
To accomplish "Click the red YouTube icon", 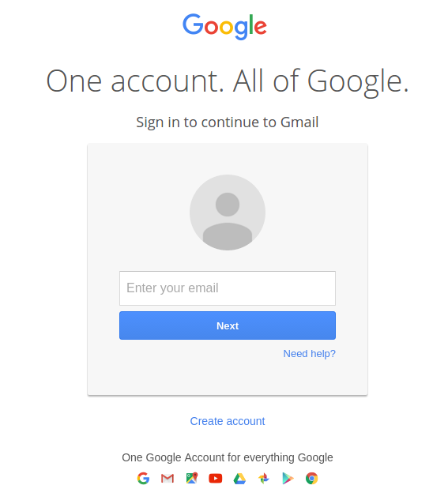I will (216, 479).
